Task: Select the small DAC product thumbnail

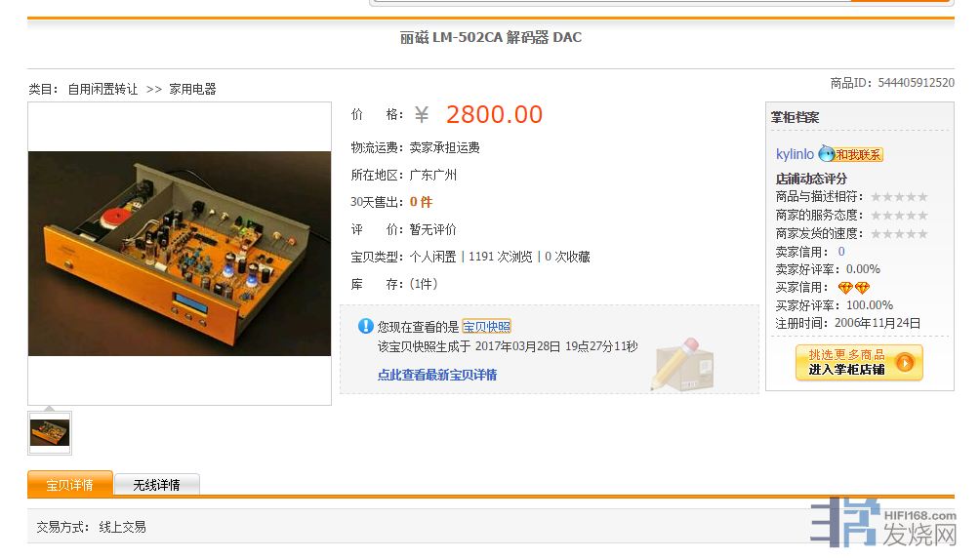Action: tap(50, 432)
